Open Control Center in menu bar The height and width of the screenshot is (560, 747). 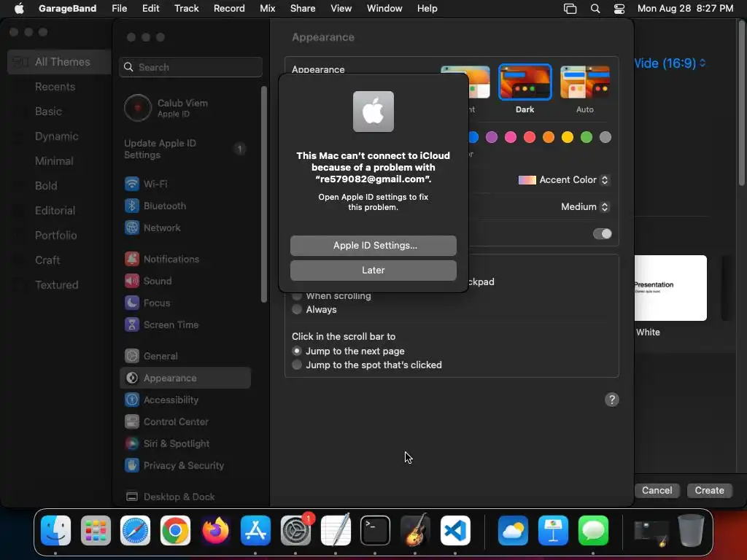(619, 9)
